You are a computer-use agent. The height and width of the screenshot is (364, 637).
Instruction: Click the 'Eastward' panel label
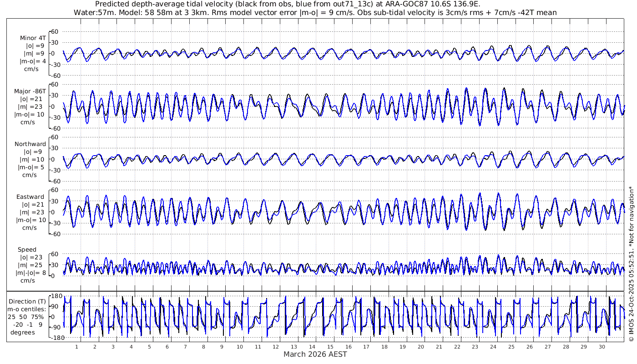tap(30, 197)
